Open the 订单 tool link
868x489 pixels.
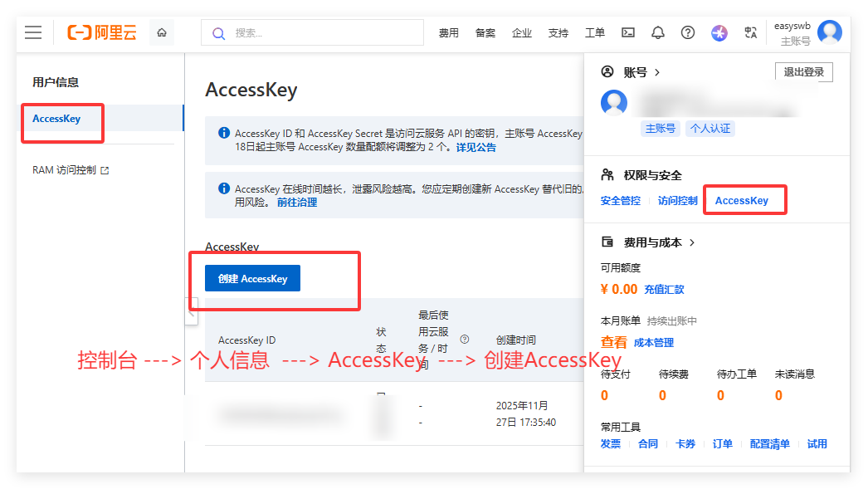coord(723,444)
